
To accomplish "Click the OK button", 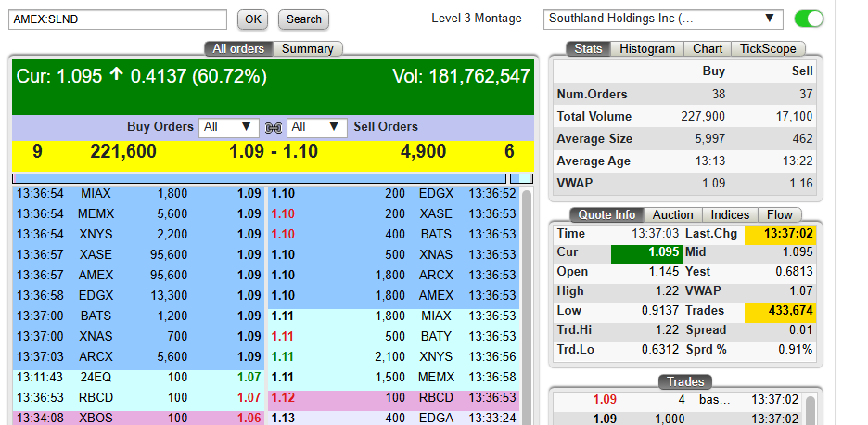I will click(x=252, y=19).
